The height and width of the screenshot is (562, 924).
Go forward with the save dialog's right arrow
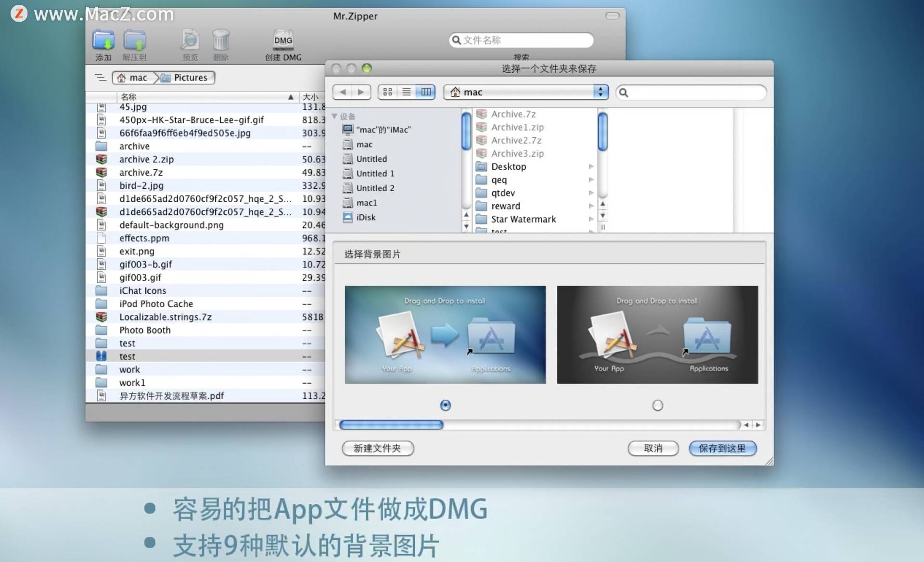tap(361, 92)
